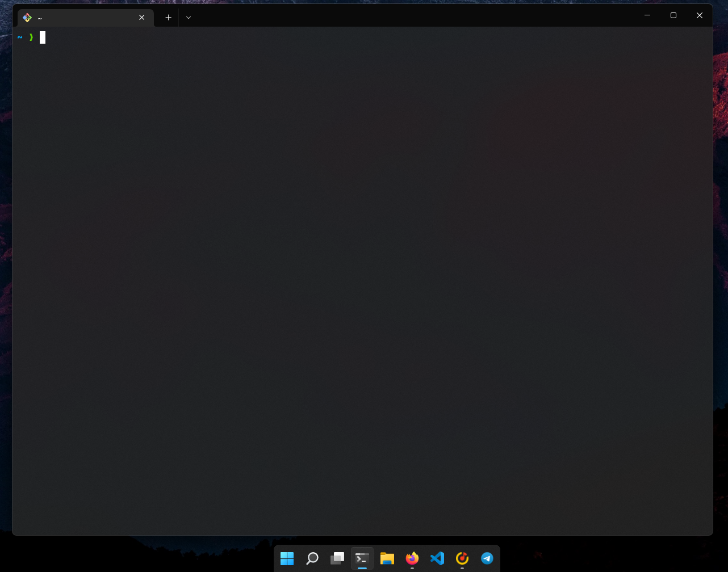Open Task View from the taskbar
This screenshot has width=728, height=572.
337,558
